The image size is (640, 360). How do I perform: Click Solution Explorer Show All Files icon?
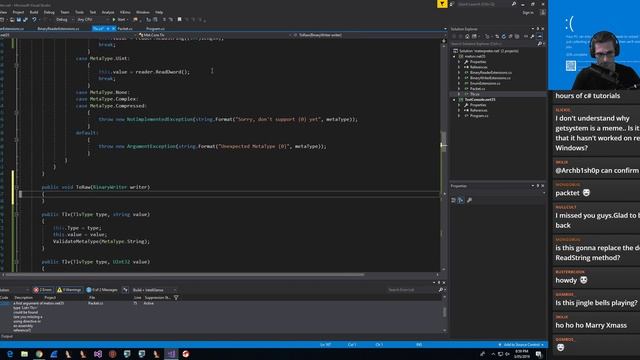[517, 36]
